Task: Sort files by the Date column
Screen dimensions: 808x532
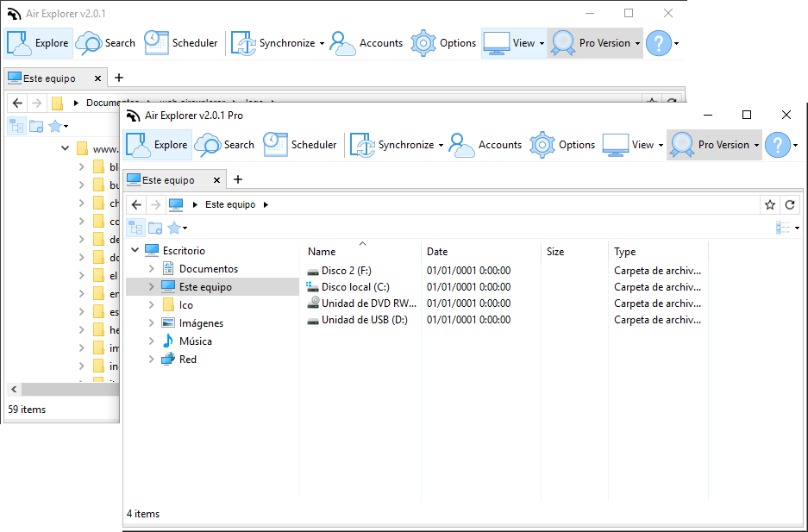Action: coord(481,251)
